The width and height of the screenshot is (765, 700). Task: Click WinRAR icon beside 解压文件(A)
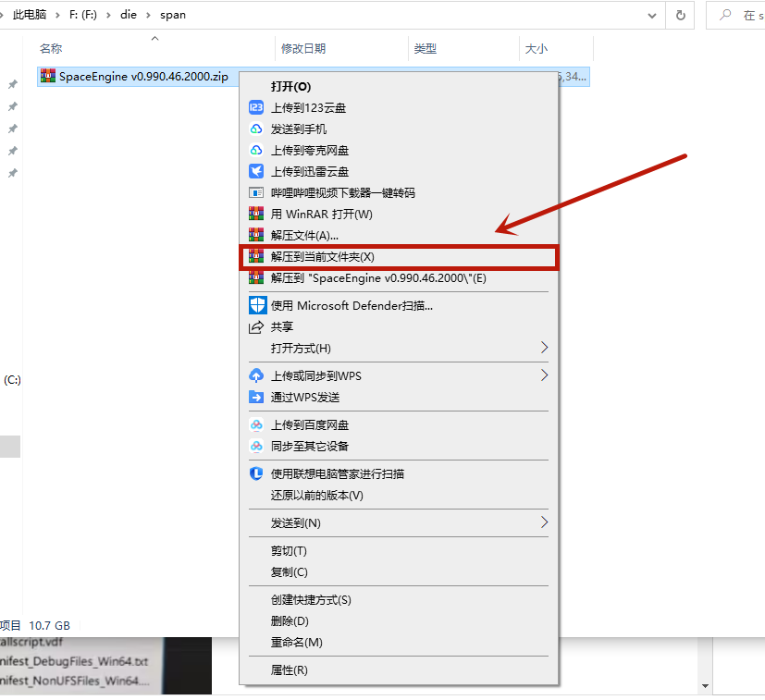tap(256, 235)
